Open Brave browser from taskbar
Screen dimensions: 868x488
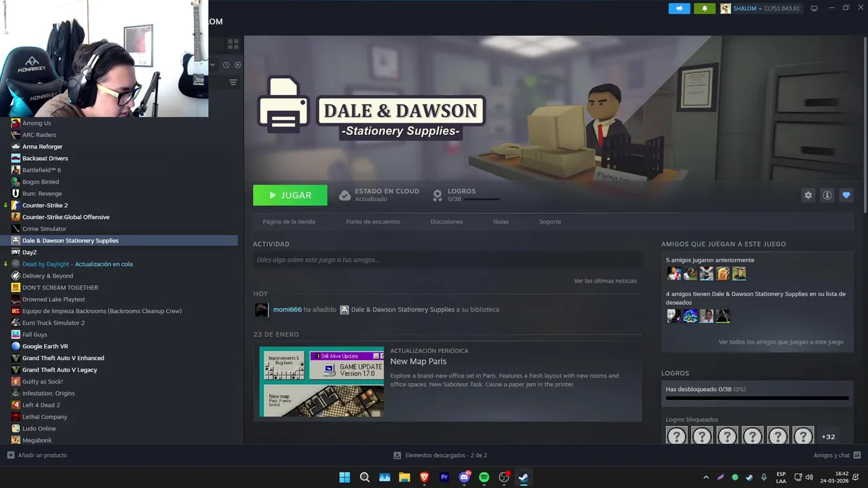425,477
